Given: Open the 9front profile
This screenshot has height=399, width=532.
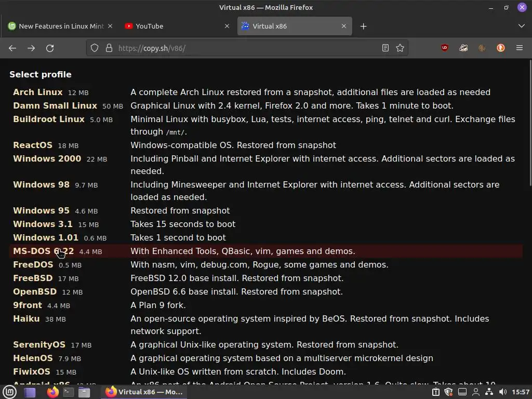Looking at the screenshot, I should (28, 305).
